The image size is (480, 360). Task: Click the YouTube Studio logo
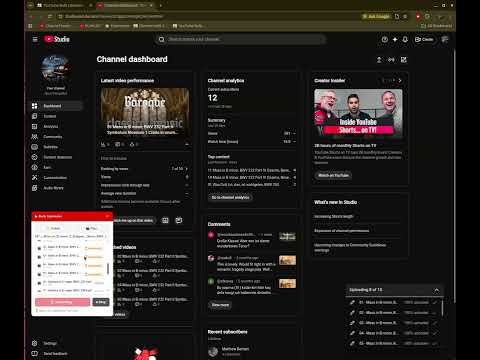coord(57,39)
